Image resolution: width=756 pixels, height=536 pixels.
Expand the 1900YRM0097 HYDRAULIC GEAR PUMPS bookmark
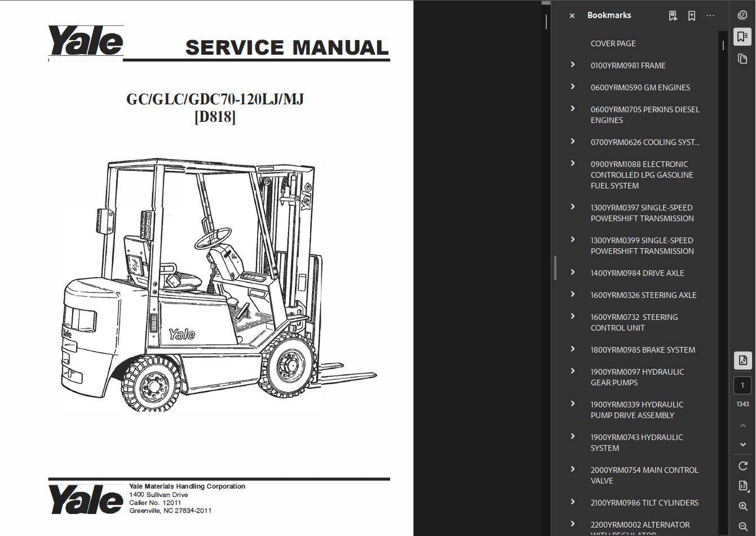[x=573, y=371]
